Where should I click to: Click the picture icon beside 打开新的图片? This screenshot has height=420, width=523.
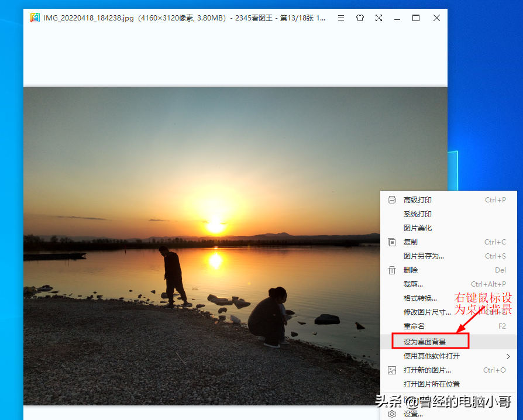pyautogui.click(x=391, y=370)
